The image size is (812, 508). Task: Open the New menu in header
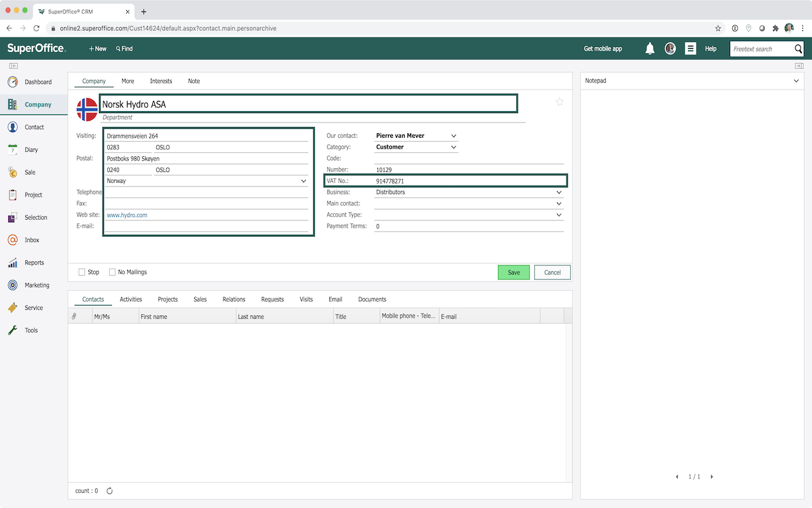98,49
